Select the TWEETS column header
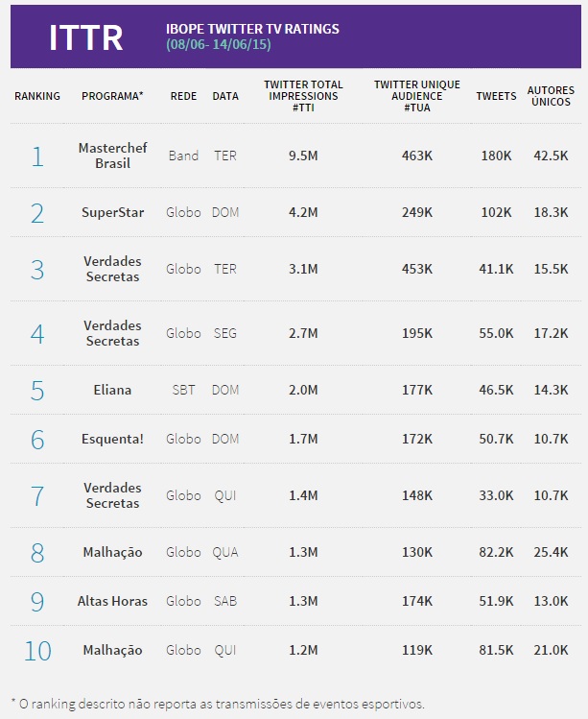The height and width of the screenshot is (719, 588). tap(496, 96)
